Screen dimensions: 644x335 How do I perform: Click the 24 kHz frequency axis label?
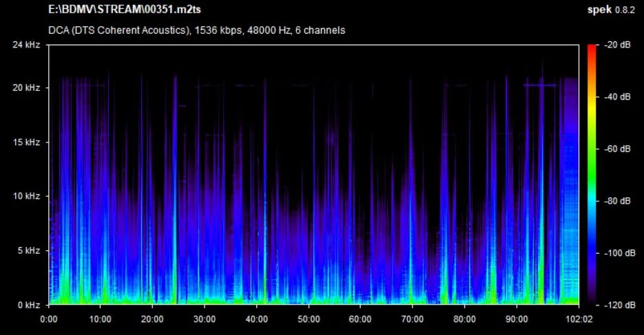[x=30, y=45]
